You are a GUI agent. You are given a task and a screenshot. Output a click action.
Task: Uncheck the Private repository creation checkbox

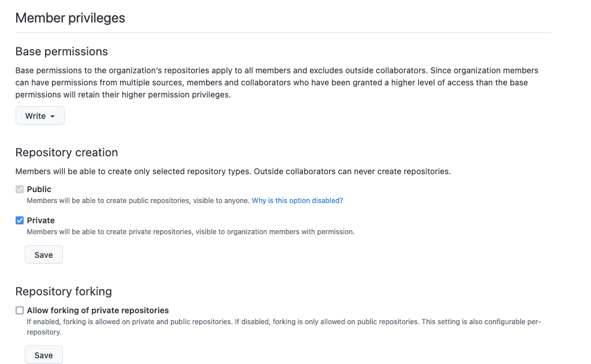coord(20,220)
